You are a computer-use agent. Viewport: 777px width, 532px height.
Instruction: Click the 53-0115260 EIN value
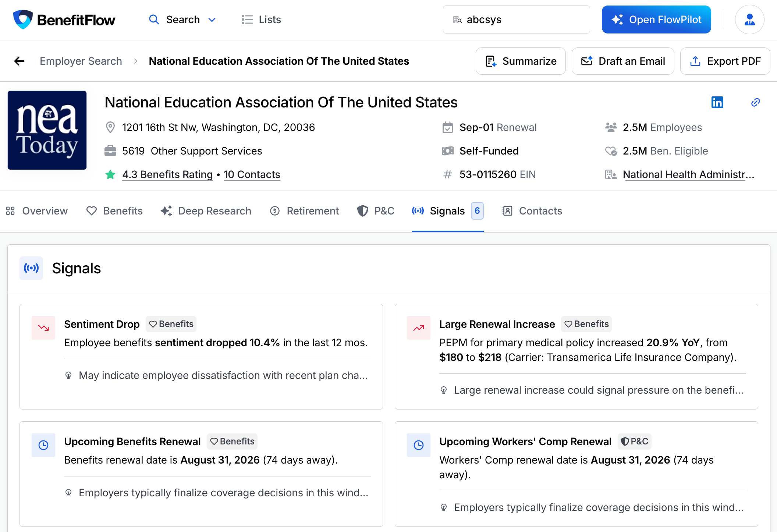click(x=498, y=174)
